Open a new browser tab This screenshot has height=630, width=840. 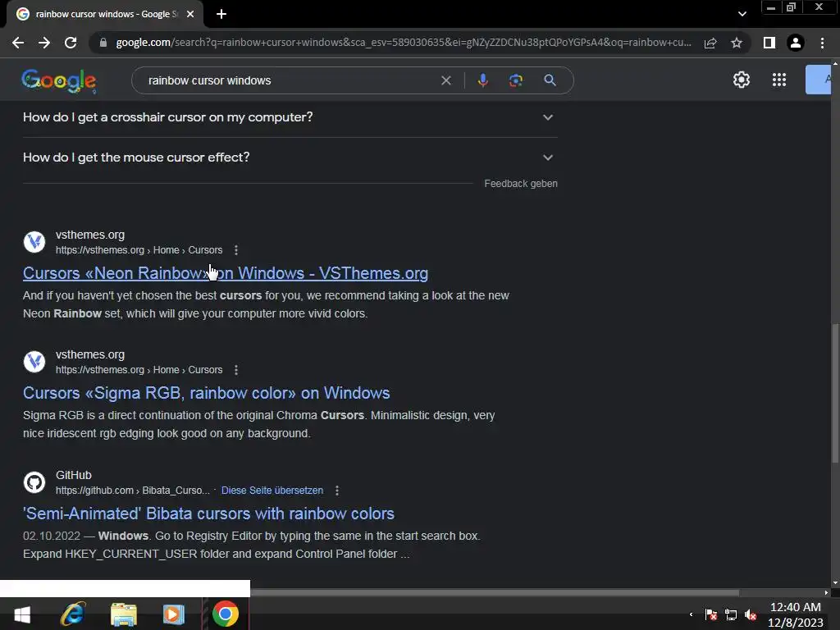point(221,14)
